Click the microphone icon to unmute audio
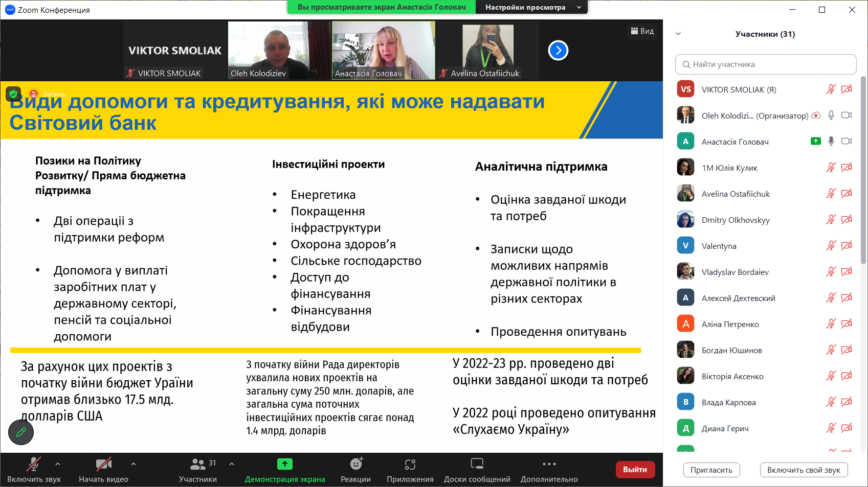This screenshot has width=868, height=487. [x=34, y=464]
